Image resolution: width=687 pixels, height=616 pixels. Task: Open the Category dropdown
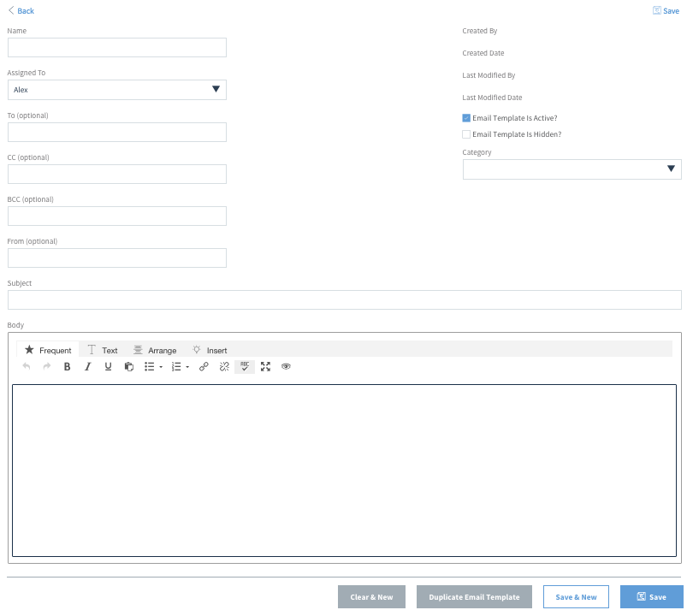click(x=671, y=169)
